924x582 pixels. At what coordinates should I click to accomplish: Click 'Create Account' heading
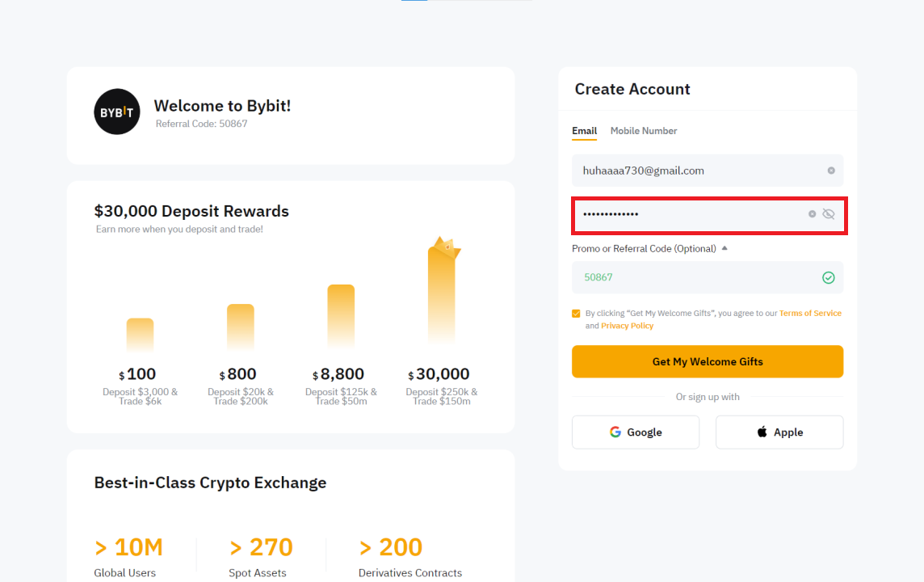(x=632, y=89)
